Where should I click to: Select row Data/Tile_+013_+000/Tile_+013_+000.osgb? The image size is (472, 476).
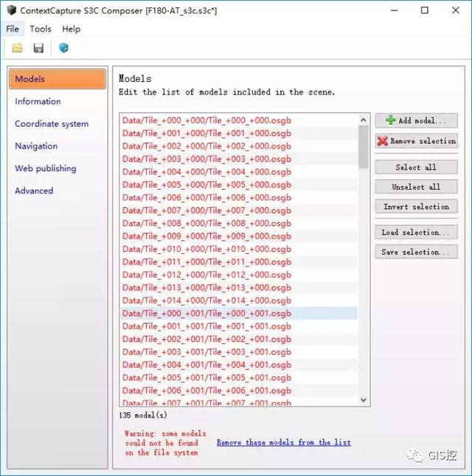239,288
